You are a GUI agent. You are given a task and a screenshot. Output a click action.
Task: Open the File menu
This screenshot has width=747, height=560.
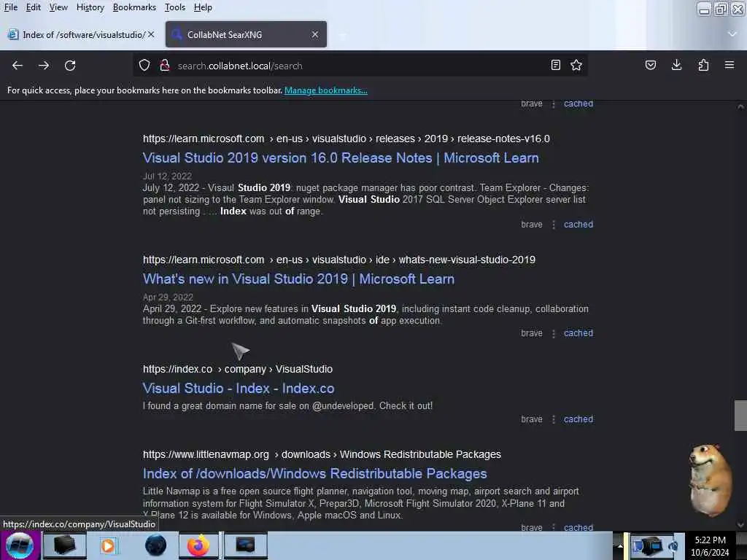tap(11, 7)
